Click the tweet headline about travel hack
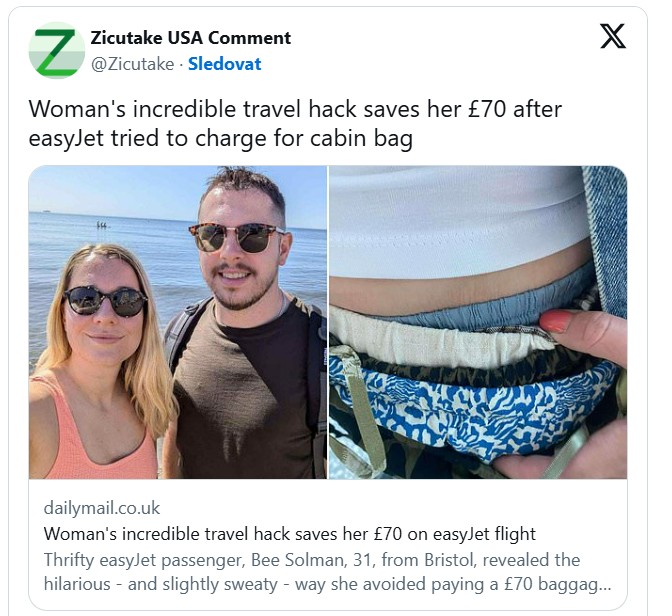This screenshot has width=672, height=616. click(x=295, y=123)
